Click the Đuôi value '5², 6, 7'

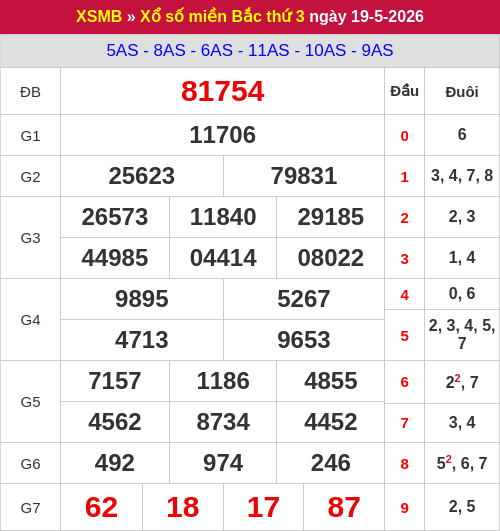(462, 463)
